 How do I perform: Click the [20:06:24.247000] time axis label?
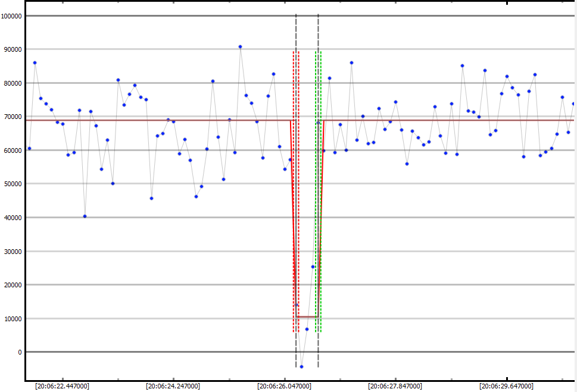pos(173,386)
